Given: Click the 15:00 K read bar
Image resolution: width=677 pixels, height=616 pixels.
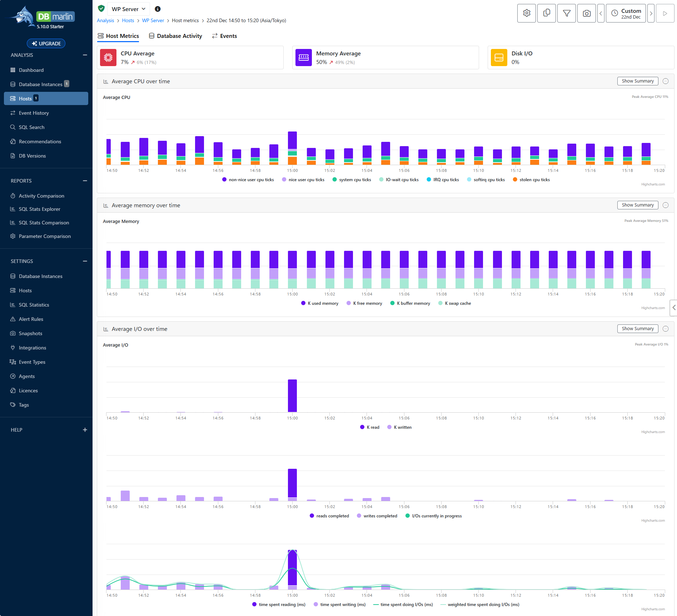Looking at the screenshot, I should pyautogui.click(x=292, y=396).
